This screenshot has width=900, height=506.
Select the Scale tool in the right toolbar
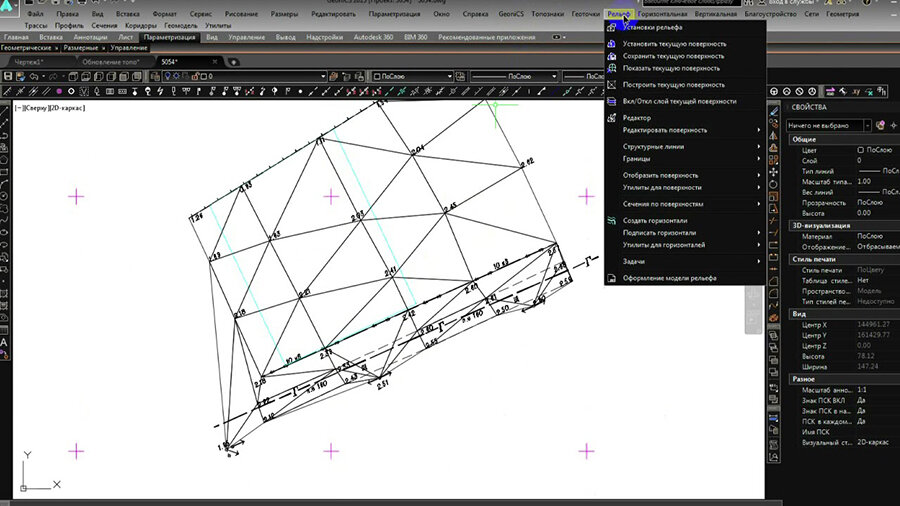coord(773,197)
